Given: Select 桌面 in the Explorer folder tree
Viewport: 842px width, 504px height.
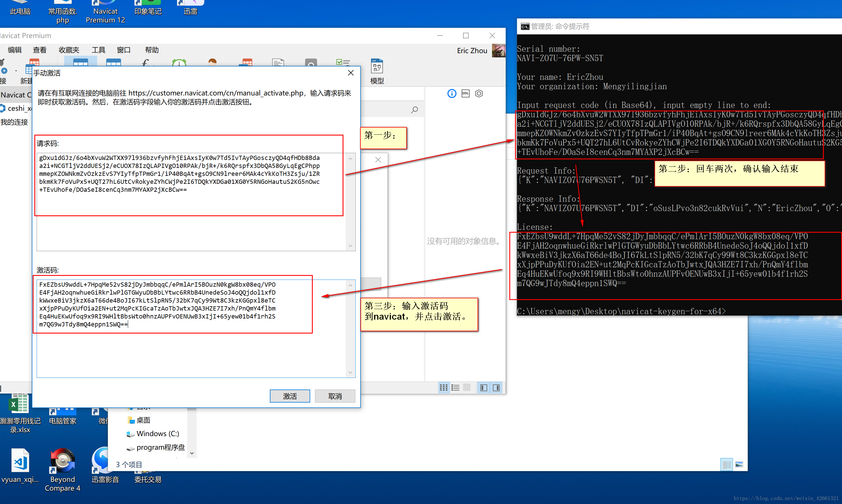Looking at the screenshot, I should pos(139,420).
